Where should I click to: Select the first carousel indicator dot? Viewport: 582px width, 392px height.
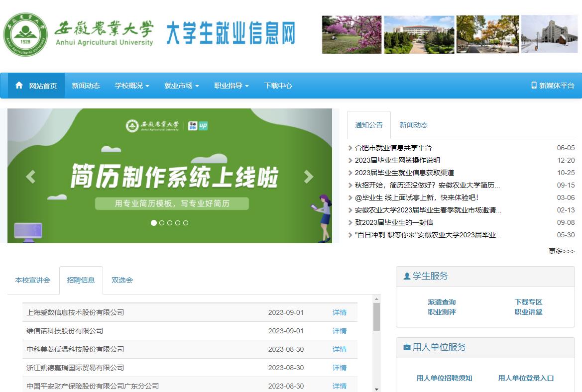pos(154,223)
